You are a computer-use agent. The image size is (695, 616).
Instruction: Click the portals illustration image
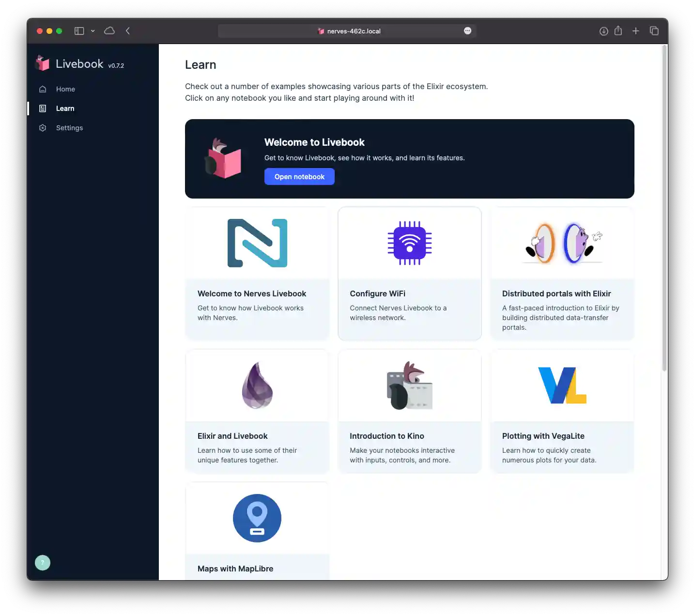pos(562,243)
